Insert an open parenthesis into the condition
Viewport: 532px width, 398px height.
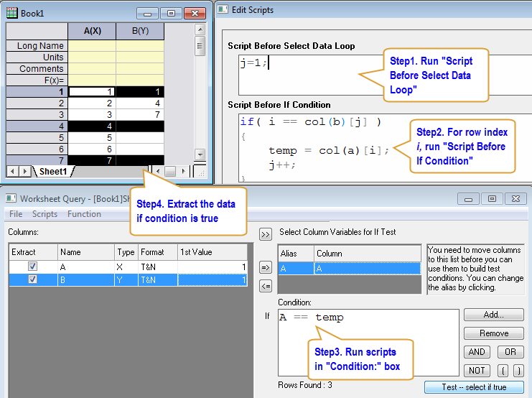503,371
